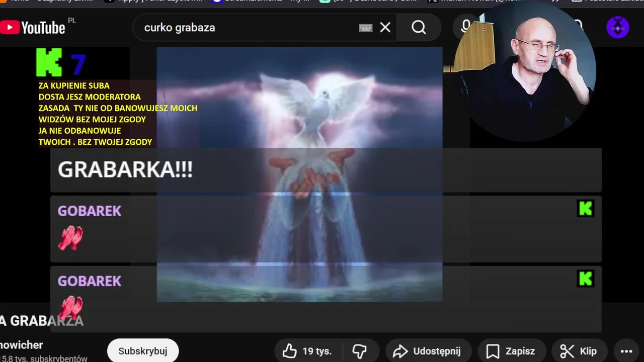Open the three-dot more actions menu

626,351
